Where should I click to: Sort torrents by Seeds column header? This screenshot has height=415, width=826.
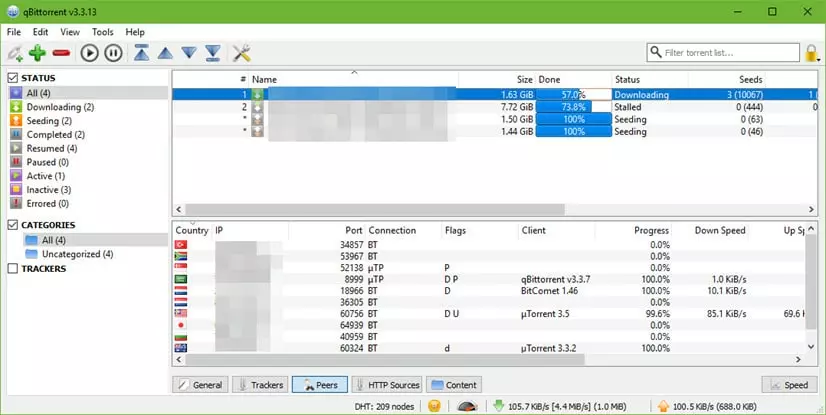[726, 80]
